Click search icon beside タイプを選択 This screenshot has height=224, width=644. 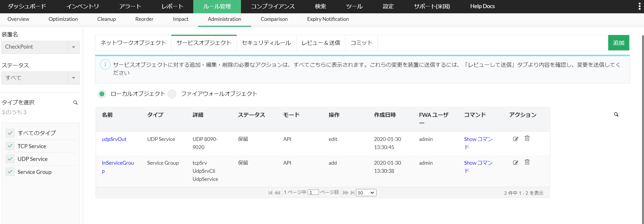point(75,102)
